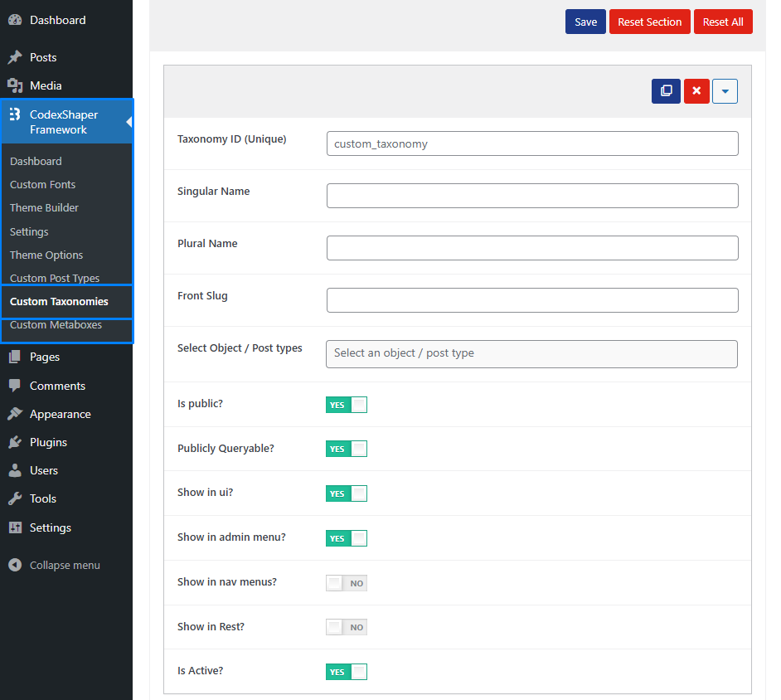This screenshot has height=700, width=781.
Task: Disable the Publicly Queryable? switch
Action: [347, 449]
